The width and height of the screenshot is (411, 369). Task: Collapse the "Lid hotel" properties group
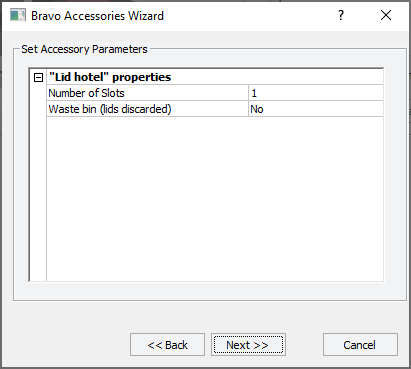[39, 78]
